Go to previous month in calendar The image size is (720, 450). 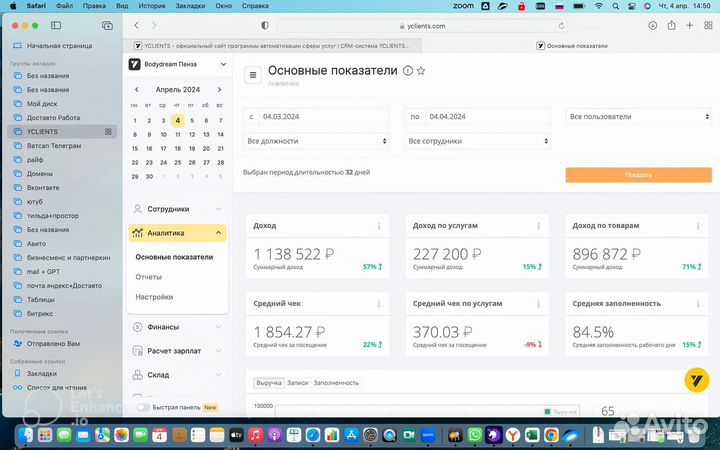tap(137, 90)
